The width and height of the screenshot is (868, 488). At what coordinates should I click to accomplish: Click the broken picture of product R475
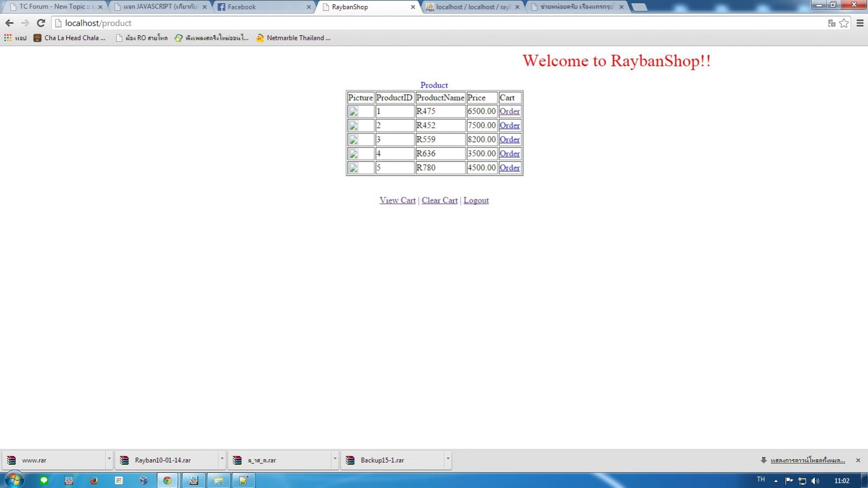(353, 112)
